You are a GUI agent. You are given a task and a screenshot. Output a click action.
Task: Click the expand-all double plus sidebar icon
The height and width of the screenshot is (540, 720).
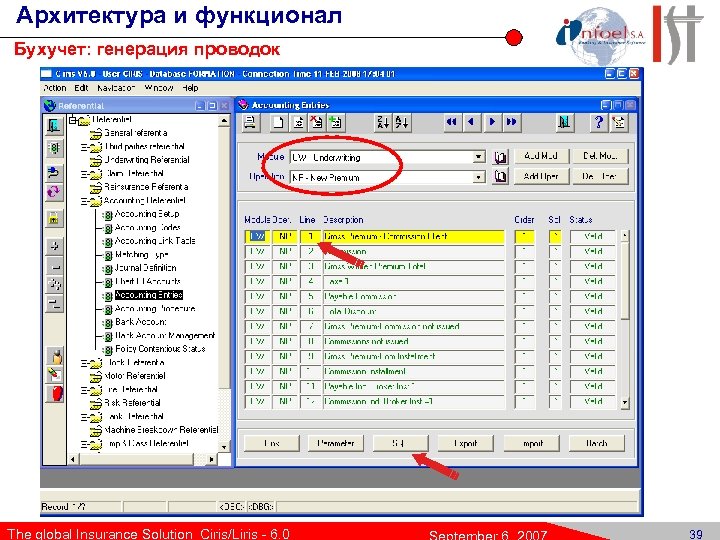click(x=55, y=285)
